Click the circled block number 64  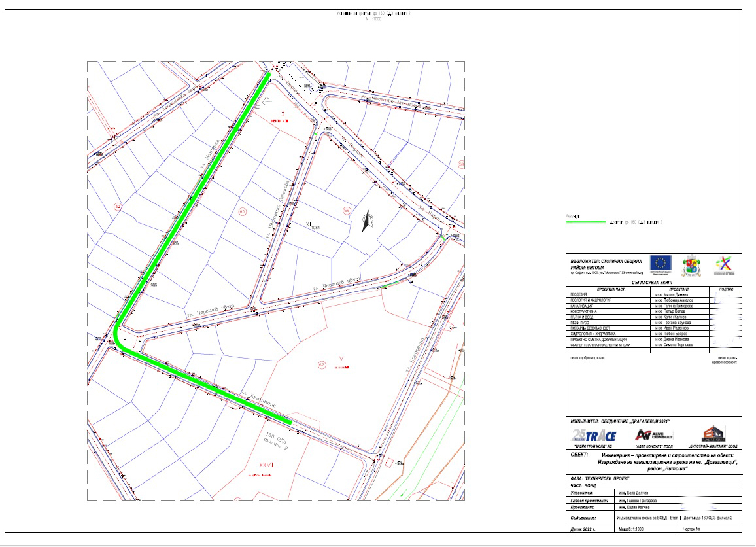[x=118, y=206]
